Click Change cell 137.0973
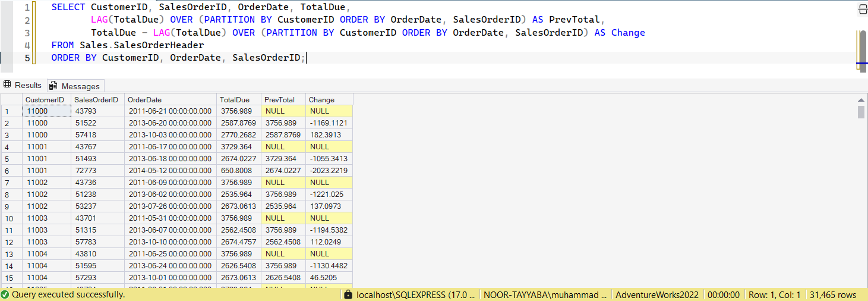This screenshot has width=868, height=301. click(329, 206)
